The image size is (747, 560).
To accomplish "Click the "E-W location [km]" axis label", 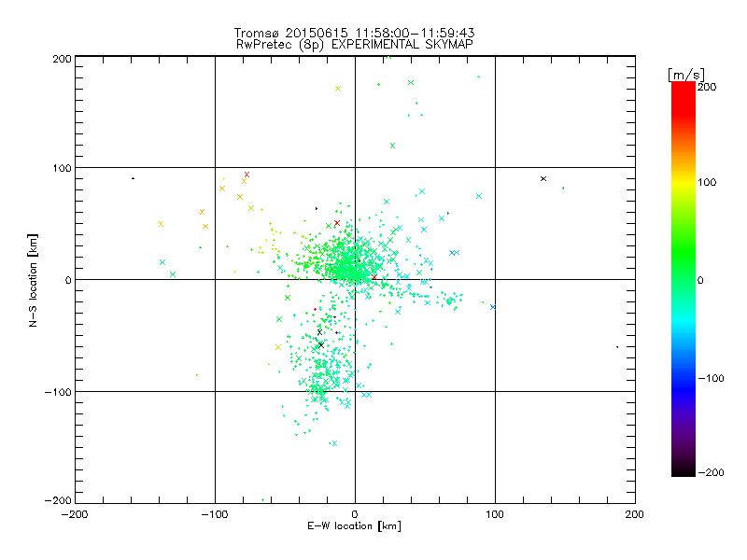I will click(x=354, y=525).
